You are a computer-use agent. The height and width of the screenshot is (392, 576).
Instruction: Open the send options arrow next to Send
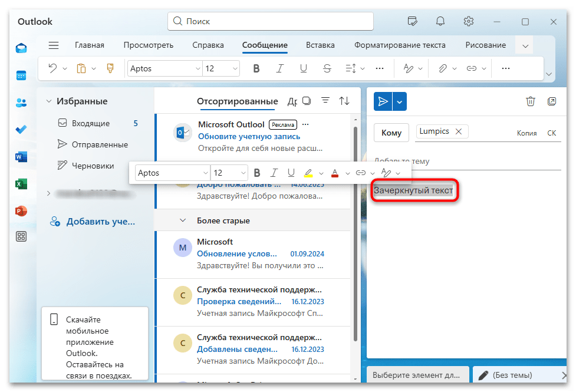coord(400,101)
